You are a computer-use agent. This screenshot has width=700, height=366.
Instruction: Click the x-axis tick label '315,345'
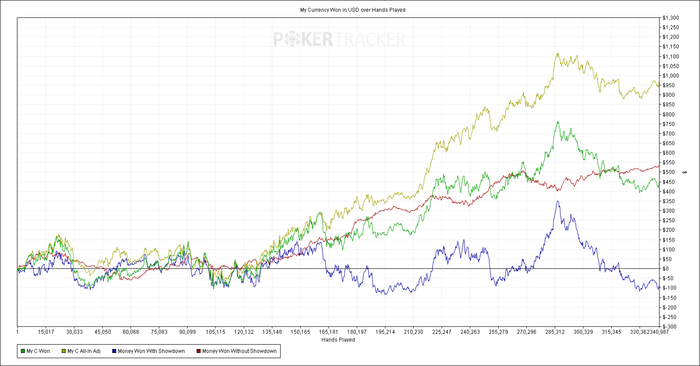612,332
